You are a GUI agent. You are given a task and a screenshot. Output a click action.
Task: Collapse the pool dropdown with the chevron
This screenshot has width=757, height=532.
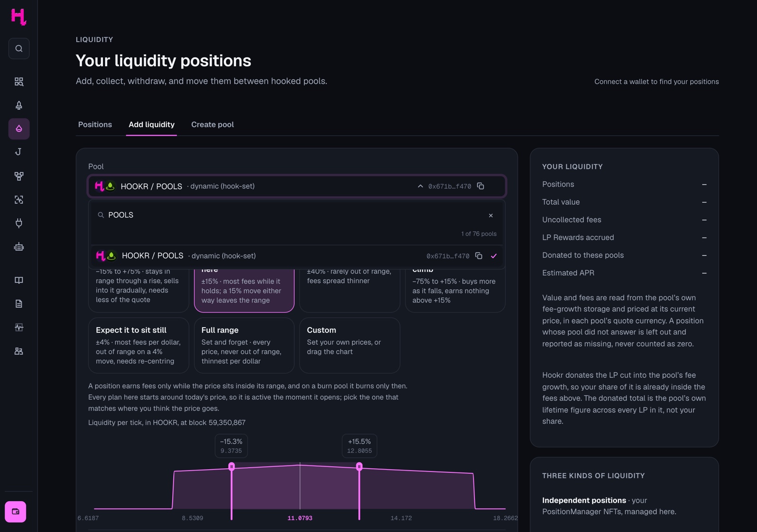pos(420,186)
